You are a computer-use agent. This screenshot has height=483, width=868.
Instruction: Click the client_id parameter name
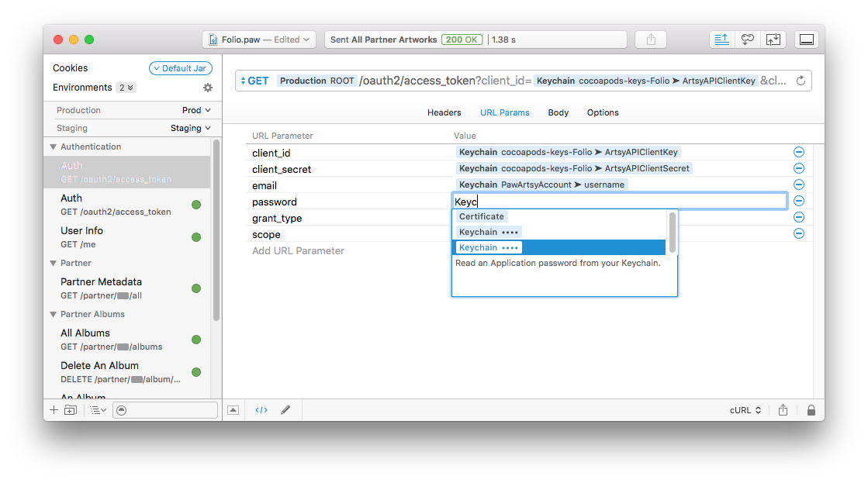(x=271, y=153)
